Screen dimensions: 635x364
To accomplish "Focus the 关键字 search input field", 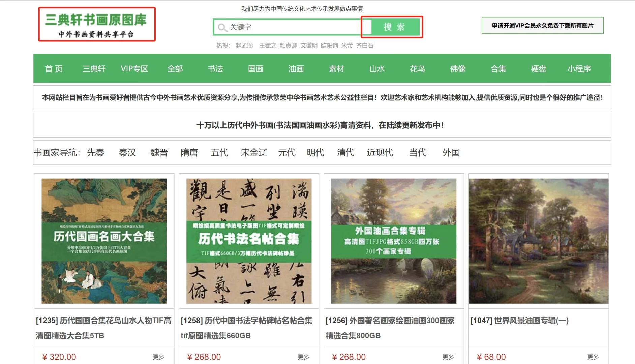I will point(293,27).
